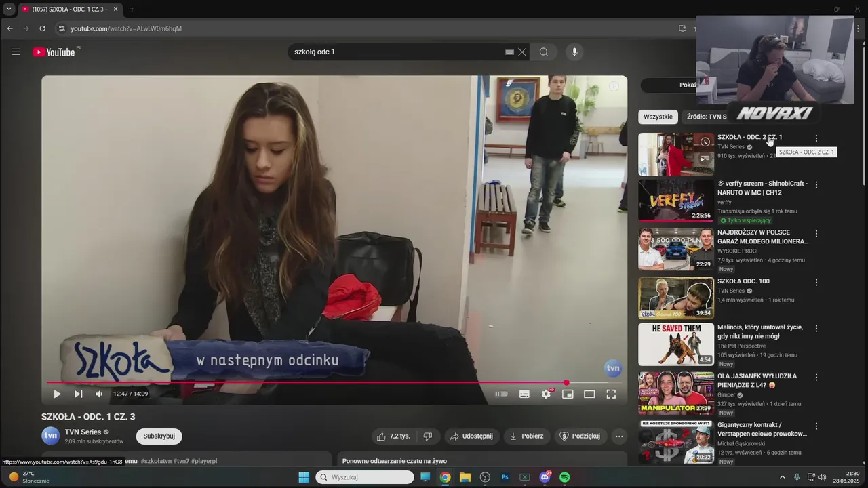Go back in the browser

tap(10, 28)
